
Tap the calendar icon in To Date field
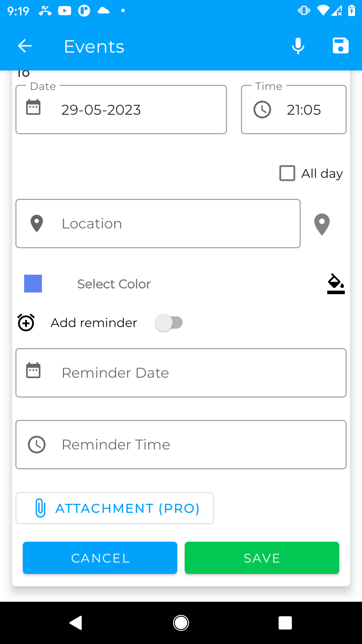tap(33, 107)
